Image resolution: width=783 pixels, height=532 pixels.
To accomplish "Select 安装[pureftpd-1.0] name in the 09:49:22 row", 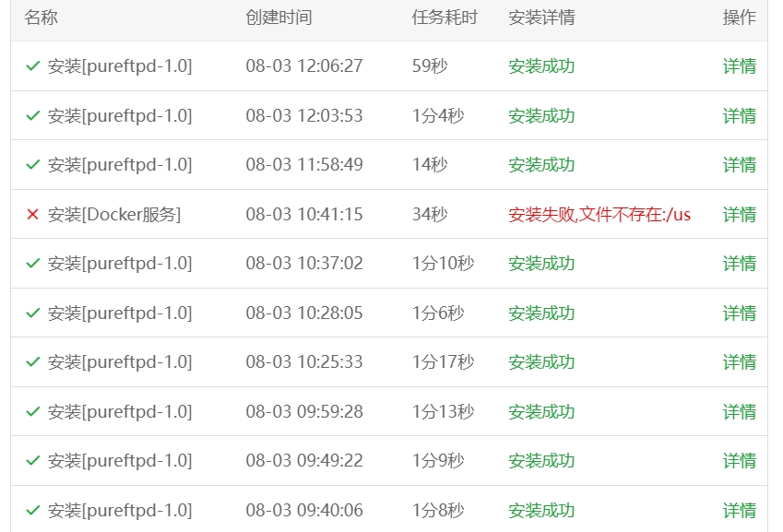I will 120,461.
